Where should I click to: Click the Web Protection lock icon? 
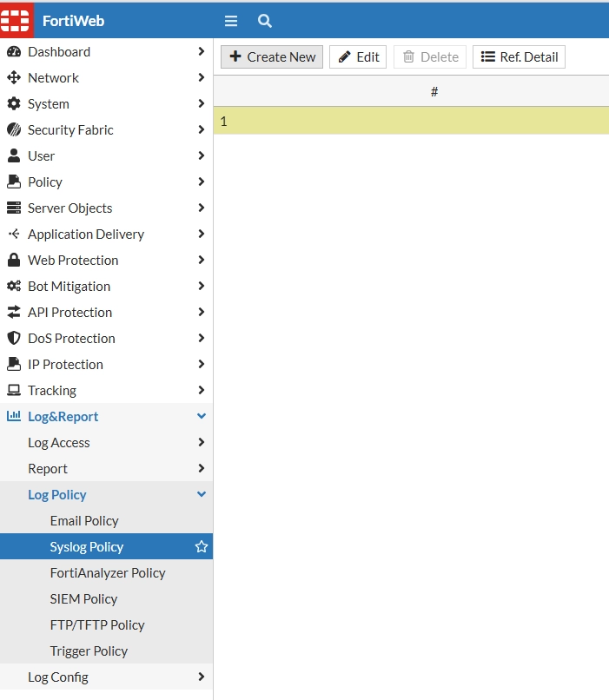click(14, 260)
